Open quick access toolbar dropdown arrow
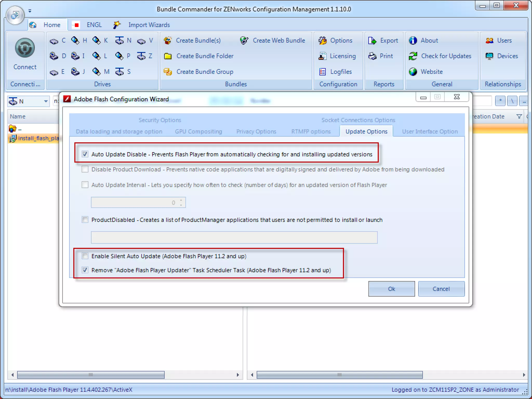This screenshot has width=532, height=399. point(30,11)
